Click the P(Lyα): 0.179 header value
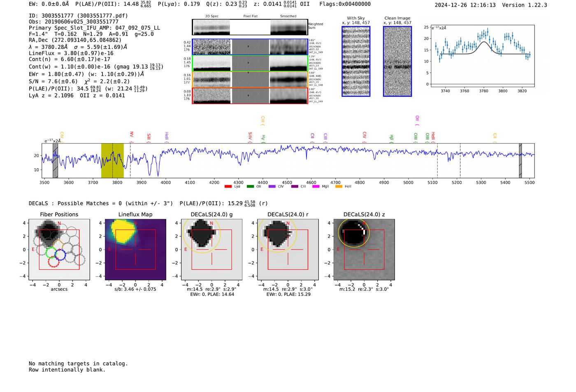 [179, 4]
